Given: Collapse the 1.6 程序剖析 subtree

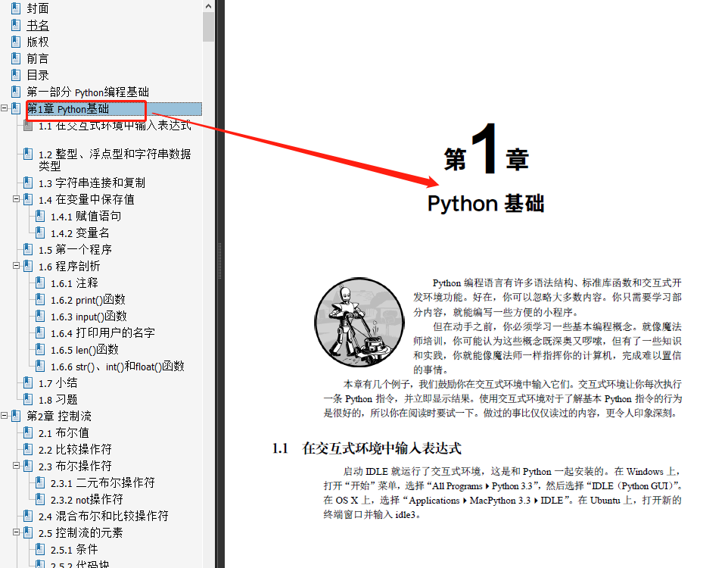Looking at the screenshot, I should (x=17, y=266).
